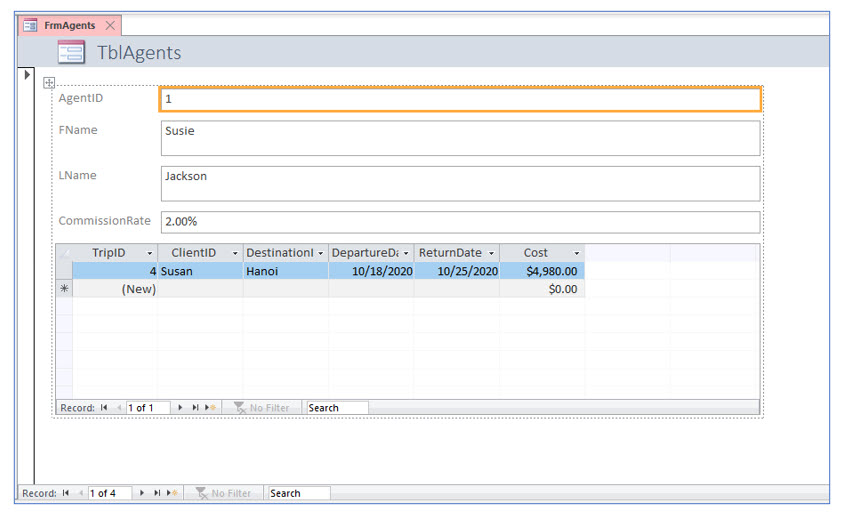Screen dimensions: 844x514
Task: Click the TripID value 4 cell
Action: click(x=115, y=271)
